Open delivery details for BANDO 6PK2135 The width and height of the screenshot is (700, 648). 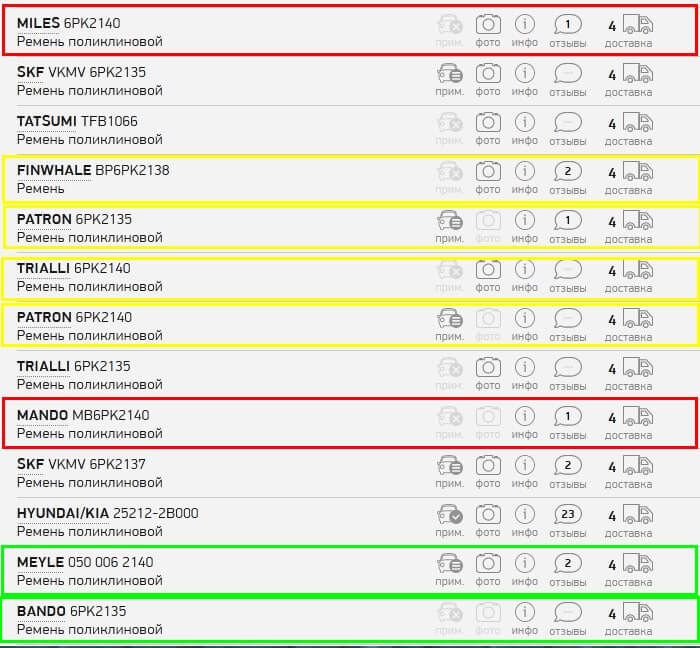click(629, 617)
